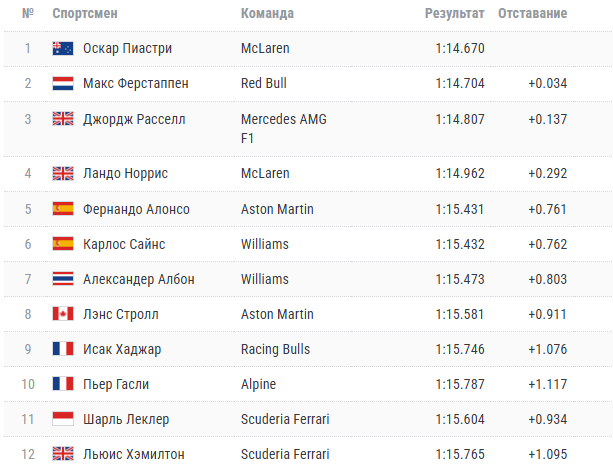Viewport: 613px width, 471px height.
Task: Open the driver name Оскар Пиастри
Action: (127, 48)
